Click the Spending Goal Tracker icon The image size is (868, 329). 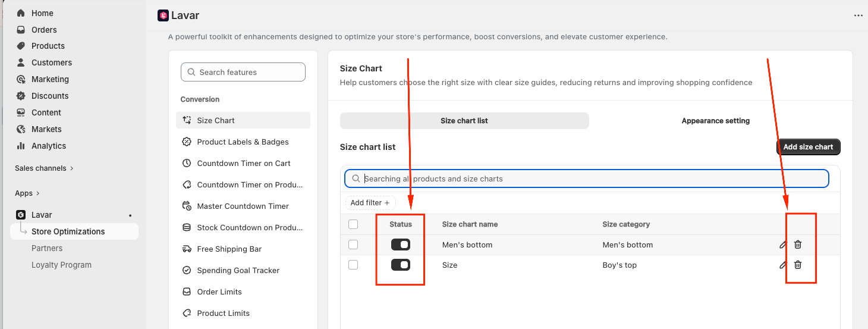(187, 270)
